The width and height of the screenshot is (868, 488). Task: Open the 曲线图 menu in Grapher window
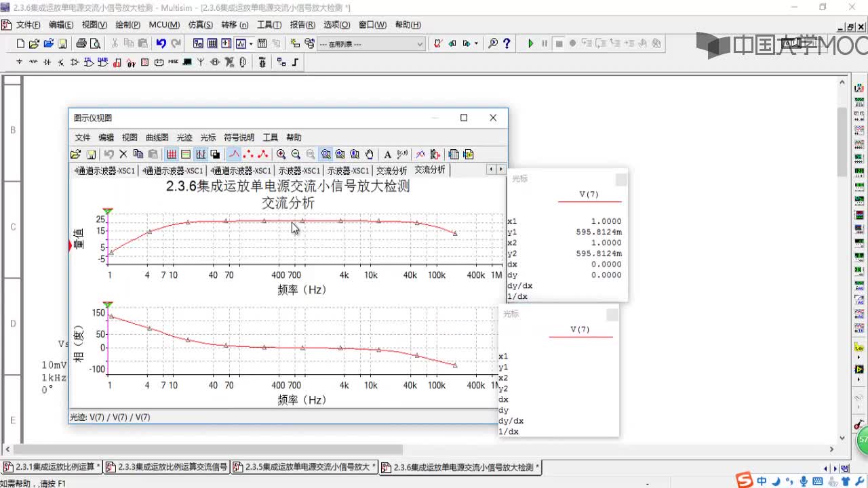click(x=157, y=138)
